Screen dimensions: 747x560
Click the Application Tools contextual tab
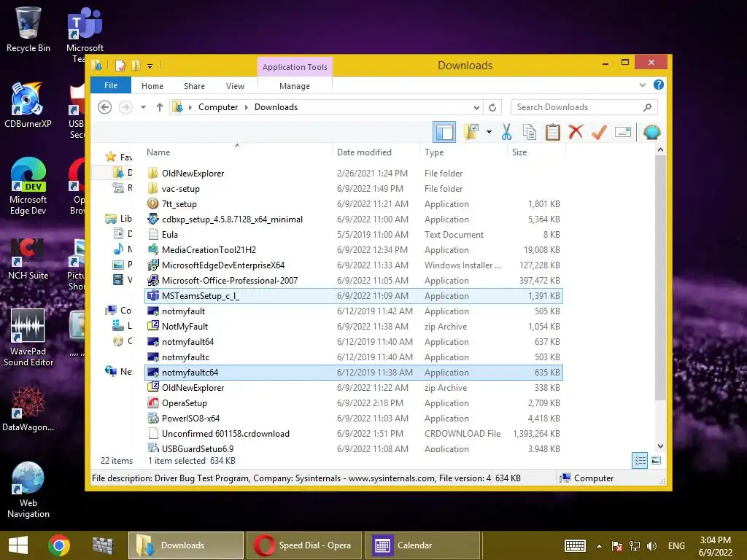point(295,67)
